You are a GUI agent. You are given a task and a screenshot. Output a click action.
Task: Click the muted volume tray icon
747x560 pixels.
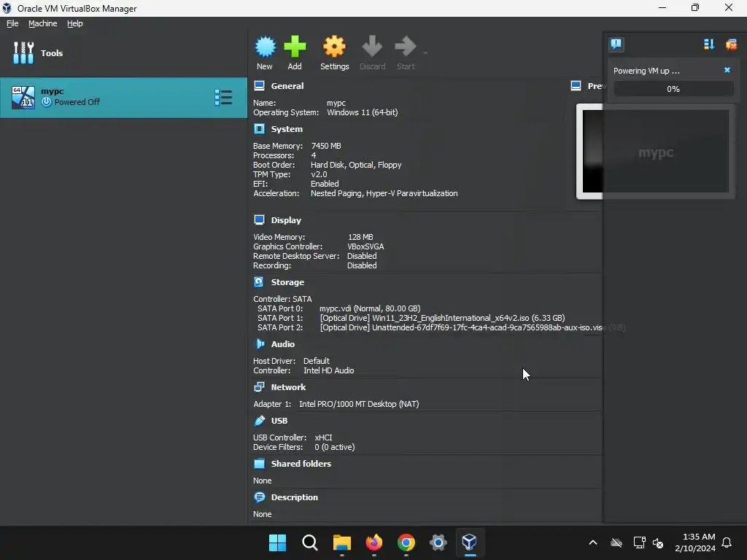(x=659, y=542)
